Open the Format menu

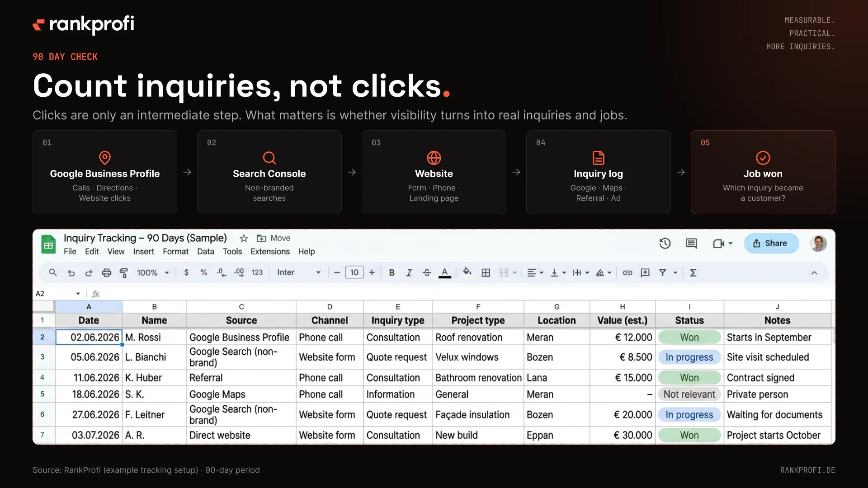(x=175, y=252)
